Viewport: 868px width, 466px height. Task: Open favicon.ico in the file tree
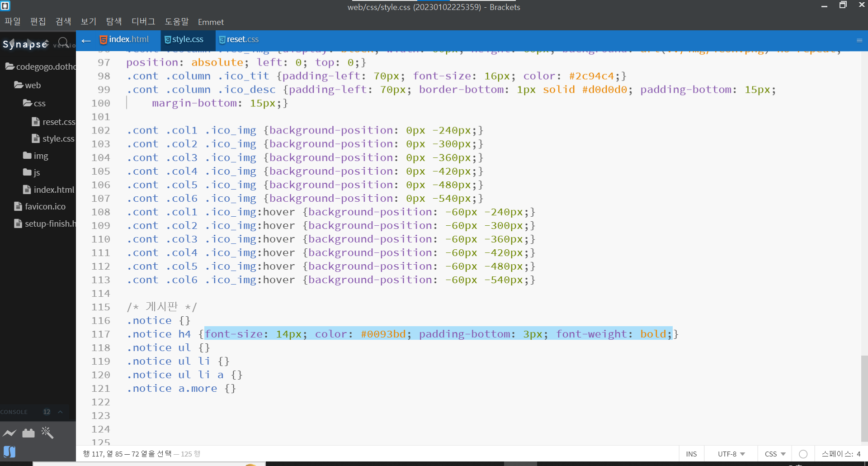coord(40,206)
